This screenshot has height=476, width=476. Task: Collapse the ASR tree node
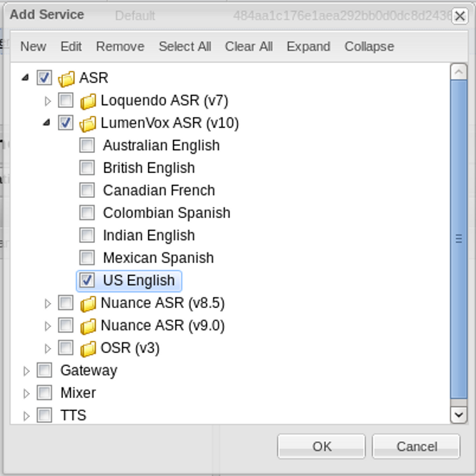(26, 78)
